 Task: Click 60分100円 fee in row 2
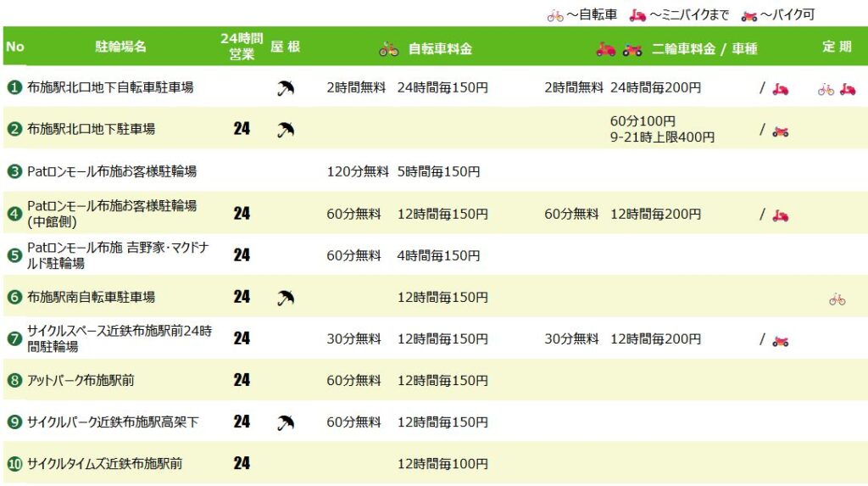coord(643,120)
